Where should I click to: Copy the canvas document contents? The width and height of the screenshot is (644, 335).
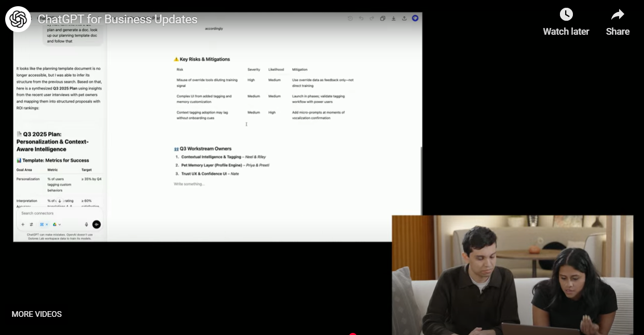click(382, 18)
